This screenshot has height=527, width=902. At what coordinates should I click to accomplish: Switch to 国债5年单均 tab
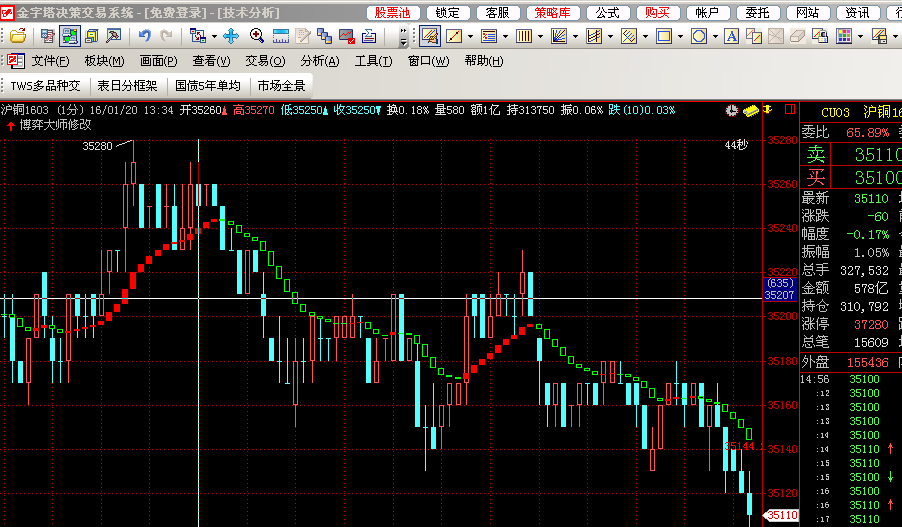click(x=208, y=86)
